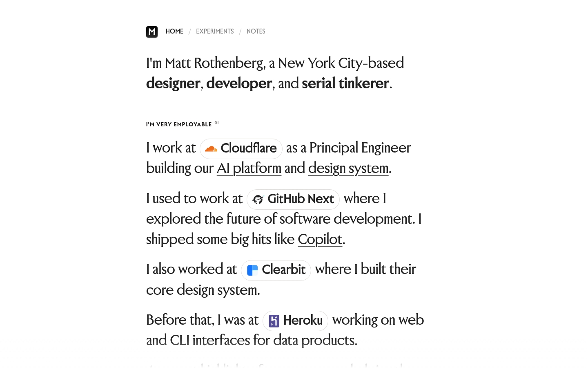This screenshot has width=588, height=368.
Task: Open the Clearbit company name
Action: 284,269
